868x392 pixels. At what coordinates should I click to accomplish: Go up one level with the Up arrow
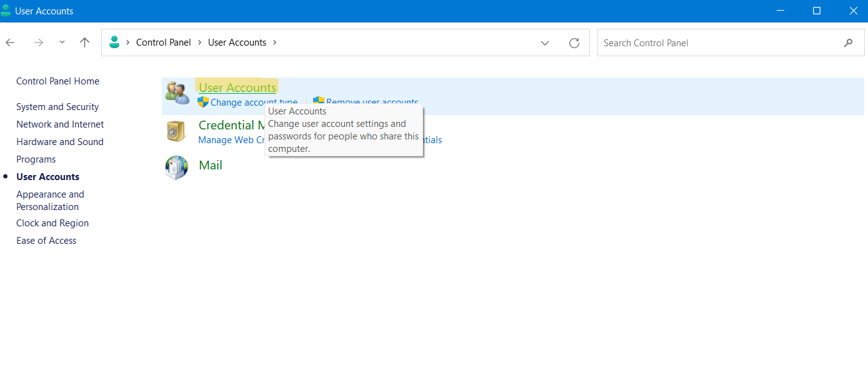coord(85,43)
